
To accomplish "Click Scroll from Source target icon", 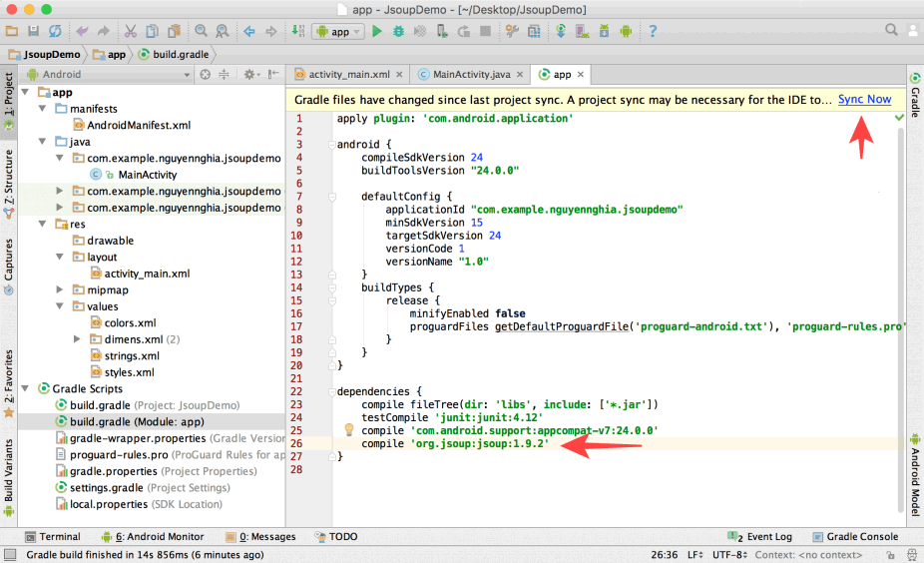I will pyautogui.click(x=206, y=74).
